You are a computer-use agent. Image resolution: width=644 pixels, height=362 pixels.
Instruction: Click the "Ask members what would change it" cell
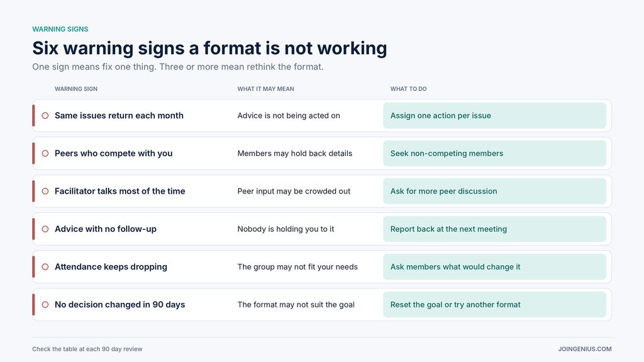(494, 266)
